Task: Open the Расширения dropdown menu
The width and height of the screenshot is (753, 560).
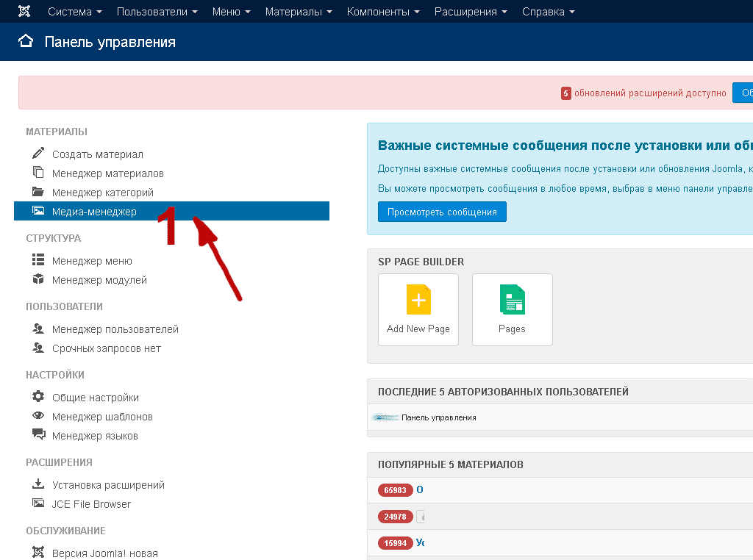Action: (x=471, y=12)
